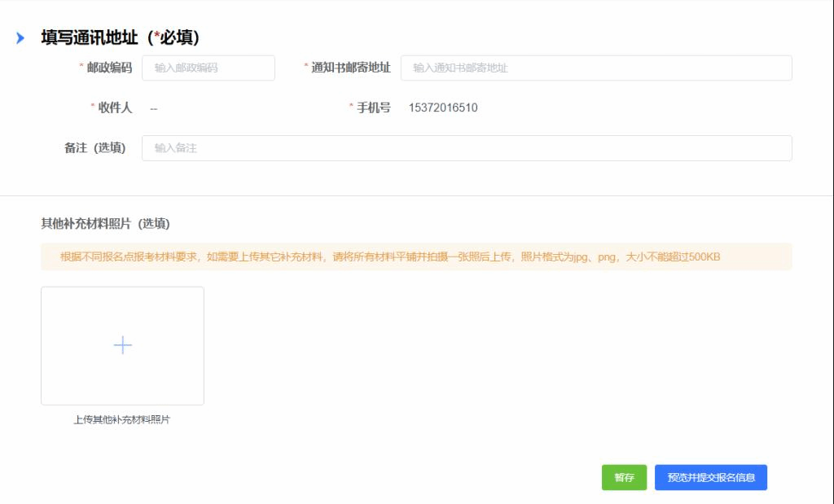The width and height of the screenshot is (834, 504).
Task: Click the 备注 (选填) label
Action: (x=95, y=148)
